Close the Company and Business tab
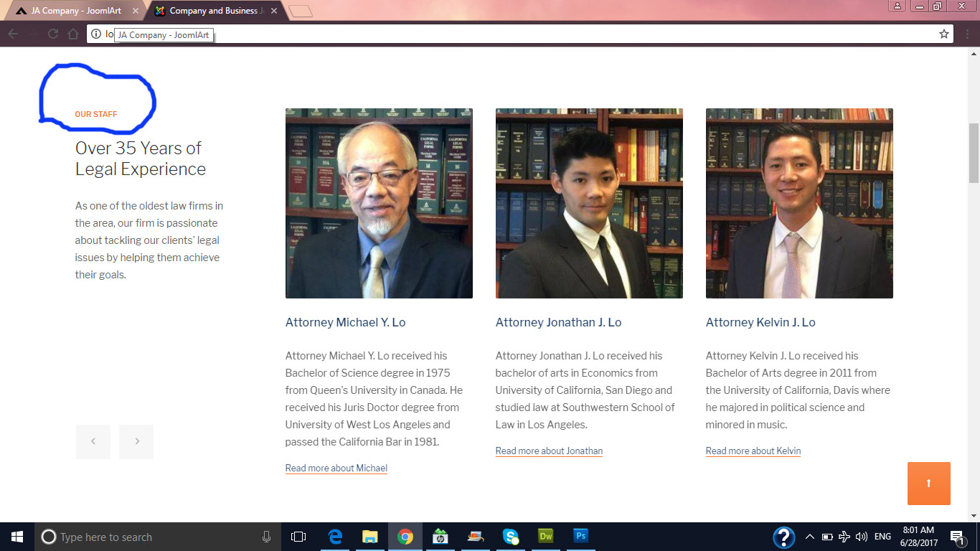Viewport: 980px width, 551px height. (274, 11)
